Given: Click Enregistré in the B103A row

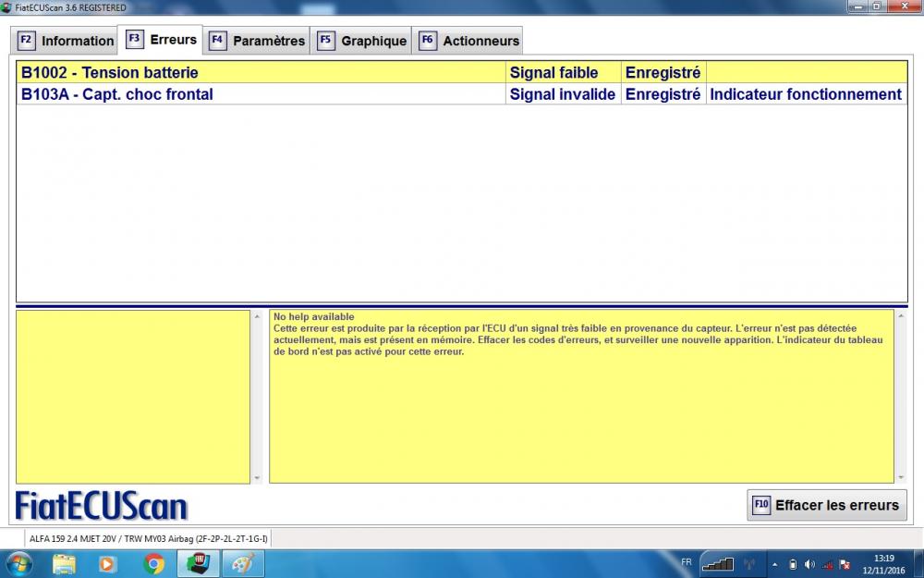Looking at the screenshot, I should coord(663,94).
